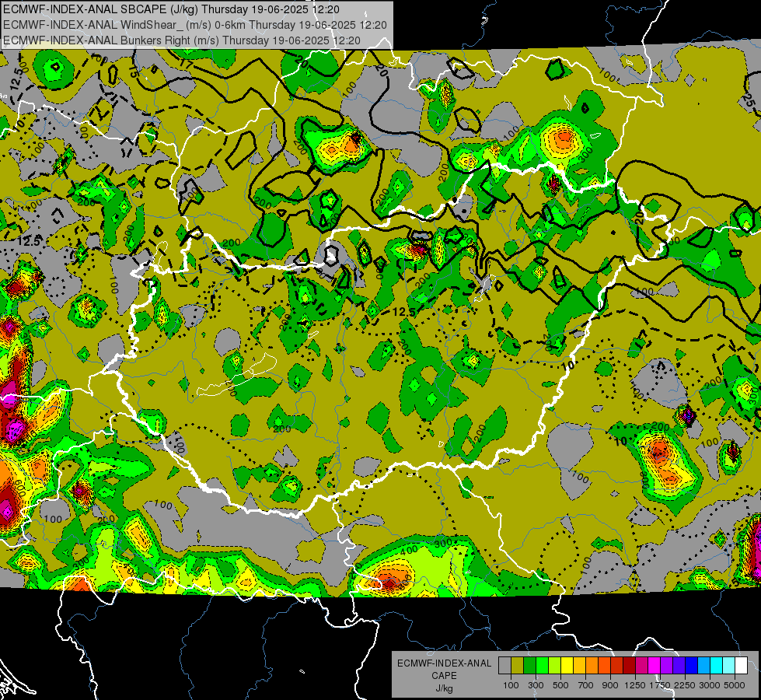Pick the dark red swatch before 1250

click(x=630, y=666)
